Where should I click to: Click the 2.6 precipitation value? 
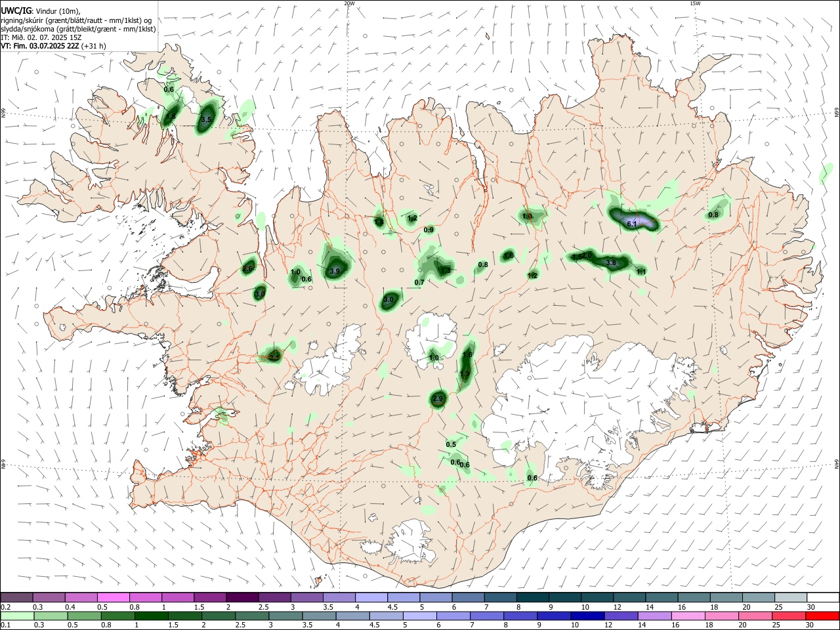coord(248,268)
